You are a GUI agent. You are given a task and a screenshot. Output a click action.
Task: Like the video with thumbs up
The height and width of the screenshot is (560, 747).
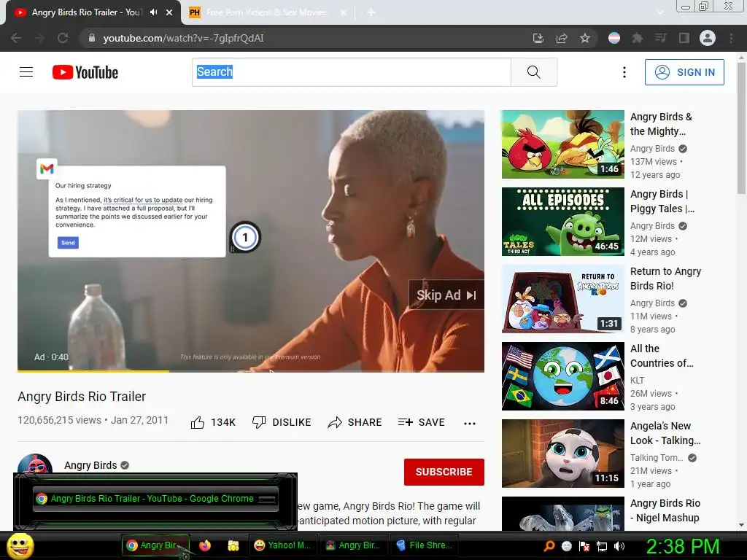(x=213, y=422)
